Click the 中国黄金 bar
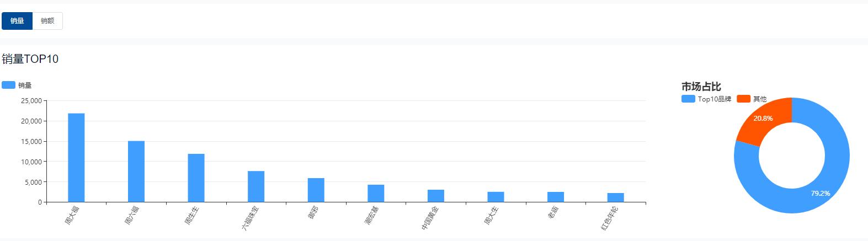868x241 pixels. tap(436, 196)
